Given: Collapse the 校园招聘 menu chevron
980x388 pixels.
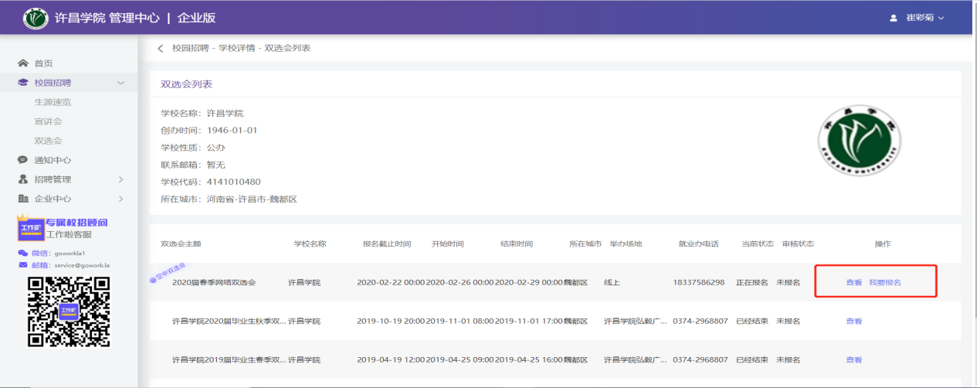Looking at the screenshot, I should 120,83.
